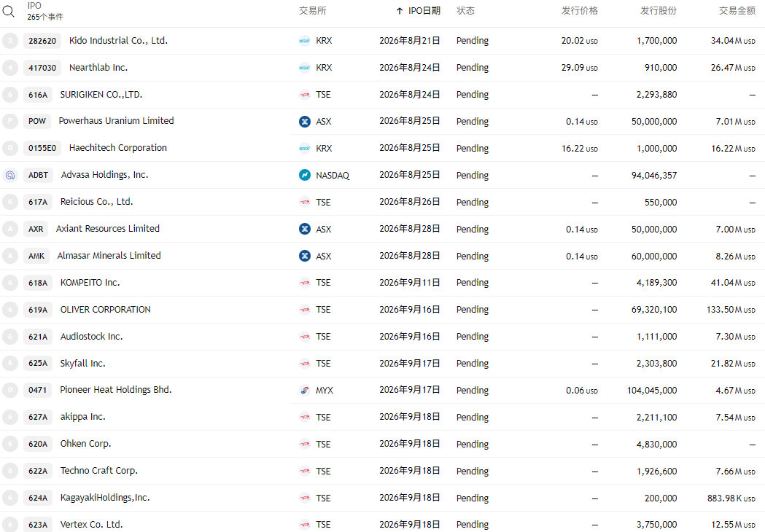Open Skyfall Inc. entry
The image size is (765, 532).
click(83, 363)
